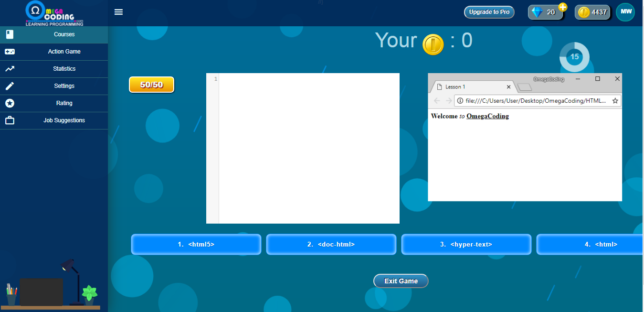Click the OmegaCoding link in preview page
This screenshot has height=312, width=644.
pos(487,116)
